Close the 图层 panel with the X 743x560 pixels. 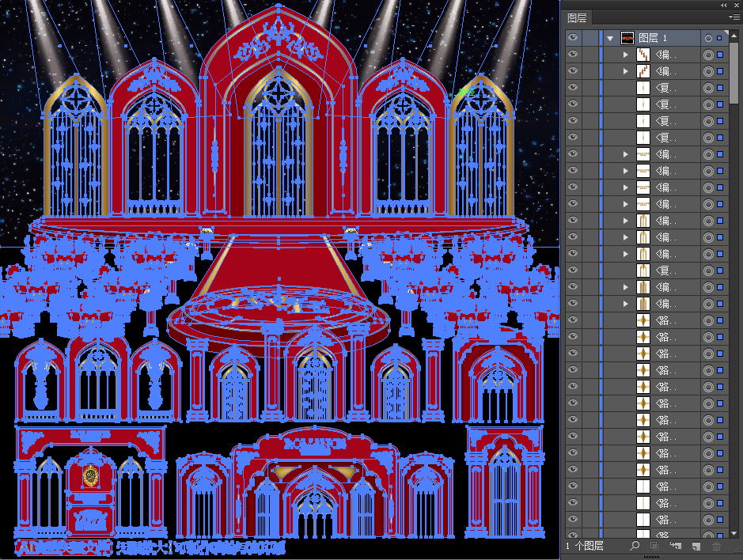[737, 5]
